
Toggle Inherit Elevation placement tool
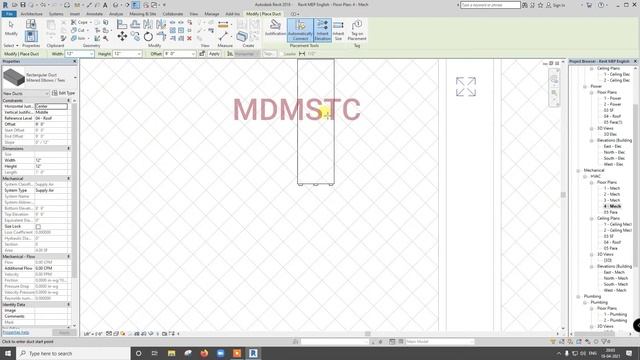point(322,30)
